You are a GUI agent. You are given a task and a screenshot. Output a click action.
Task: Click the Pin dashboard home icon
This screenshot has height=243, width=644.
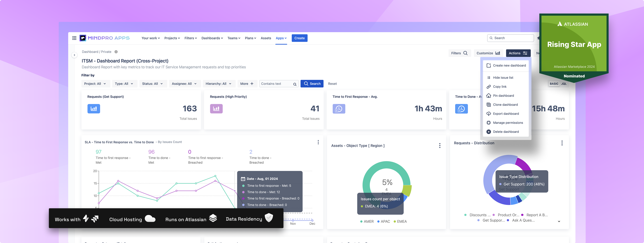pos(488,96)
